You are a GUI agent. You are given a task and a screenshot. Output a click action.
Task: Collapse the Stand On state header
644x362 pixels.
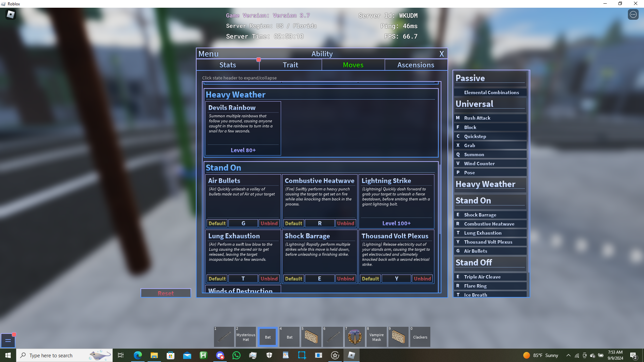tap(223, 168)
